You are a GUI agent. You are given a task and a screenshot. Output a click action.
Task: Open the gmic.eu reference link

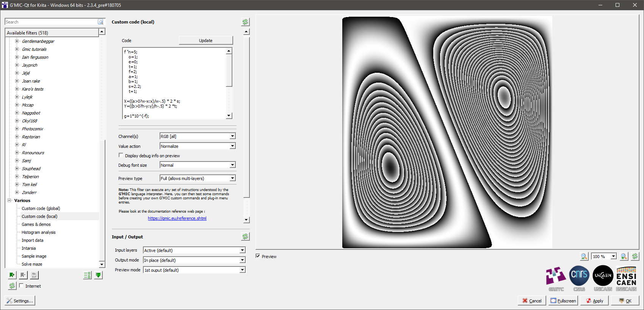pyautogui.click(x=177, y=218)
